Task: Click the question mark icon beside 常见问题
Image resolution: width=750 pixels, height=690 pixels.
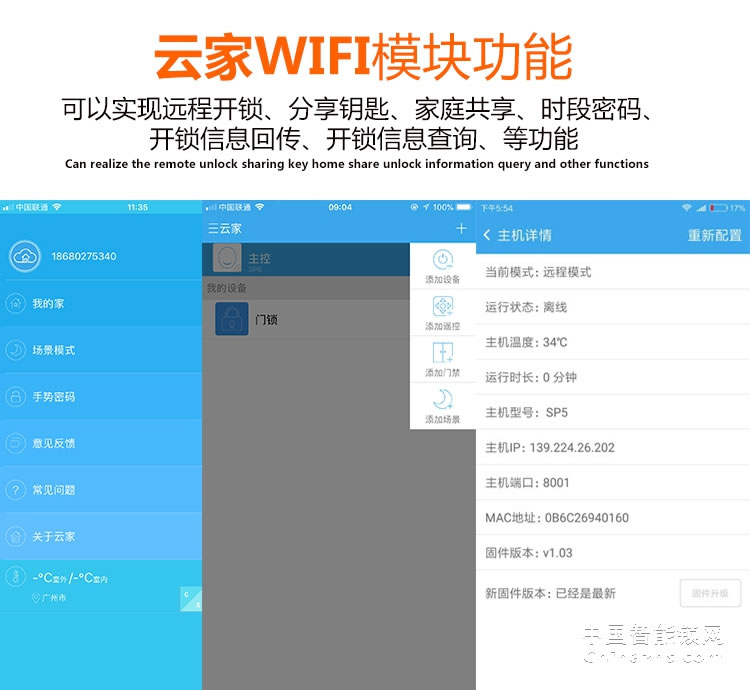Action: coord(16,490)
